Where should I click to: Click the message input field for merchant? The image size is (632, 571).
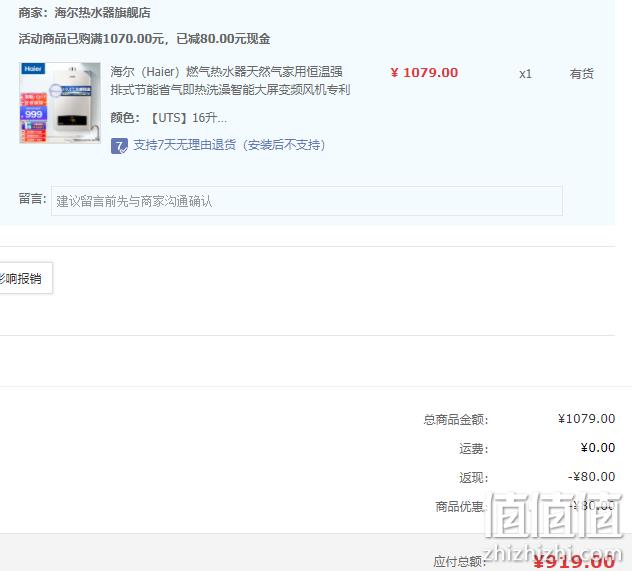306,201
